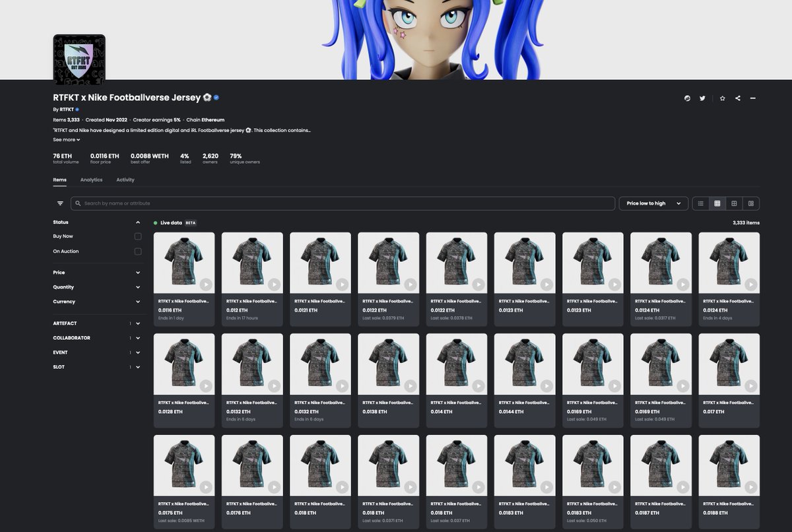Viewport: 792px width, 532px height.
Task: Switch to the Analytics tab
Action: click(x=91, y=180)
